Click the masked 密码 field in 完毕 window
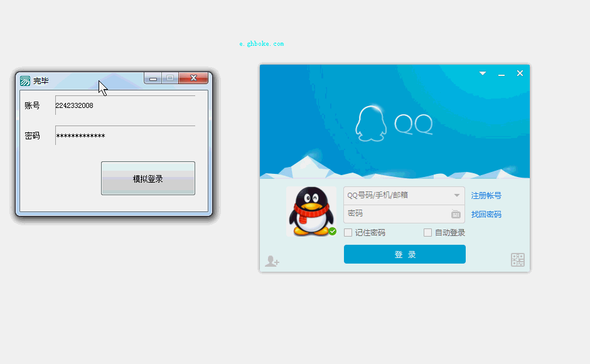 click(x=125, y=136)
